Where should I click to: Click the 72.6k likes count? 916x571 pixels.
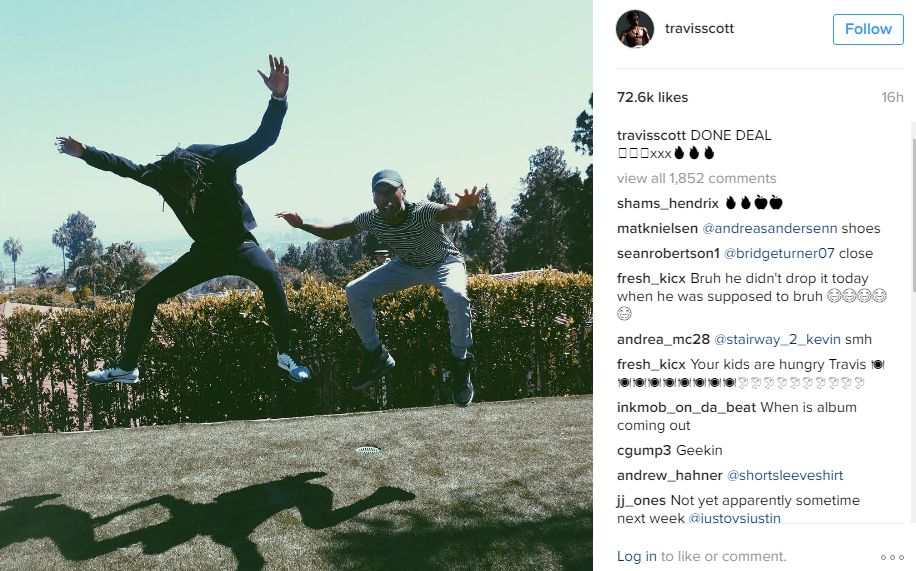pyautogui.click(x=653, y=98)
